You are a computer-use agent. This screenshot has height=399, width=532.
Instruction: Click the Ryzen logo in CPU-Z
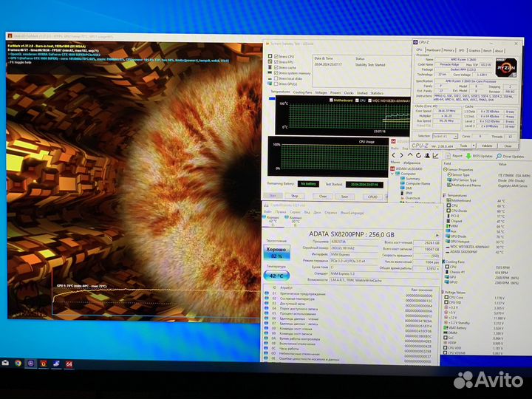click(506, 67)
